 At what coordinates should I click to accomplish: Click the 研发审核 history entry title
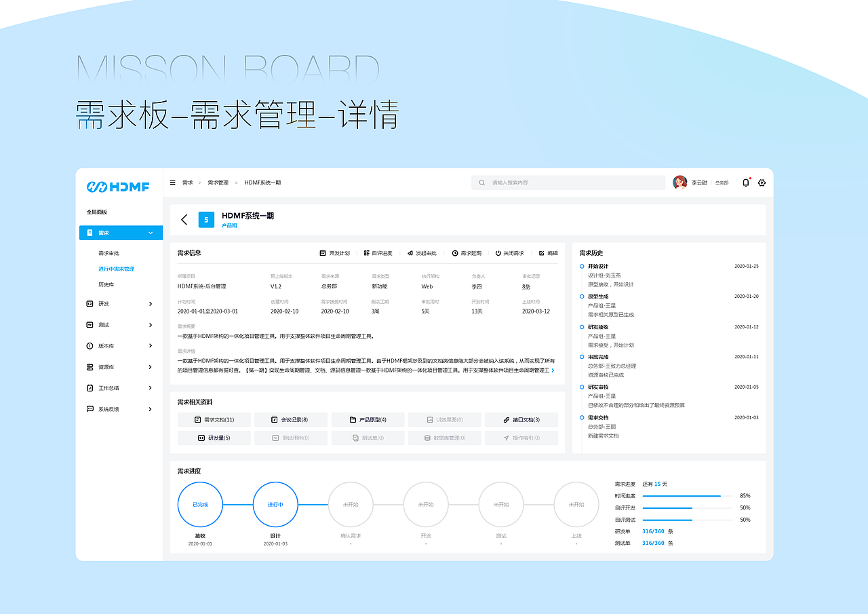598,387
